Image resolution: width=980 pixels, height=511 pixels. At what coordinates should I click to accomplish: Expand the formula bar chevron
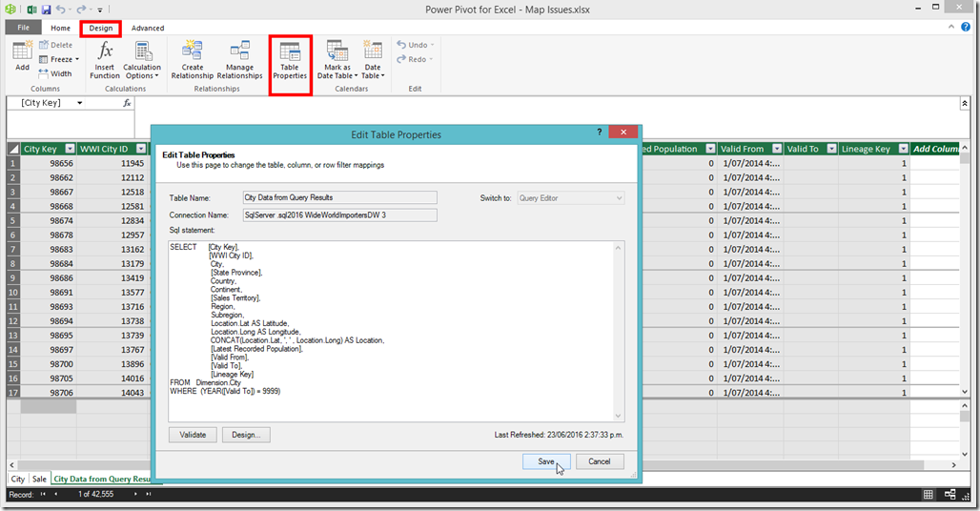[x=965, y=103]
